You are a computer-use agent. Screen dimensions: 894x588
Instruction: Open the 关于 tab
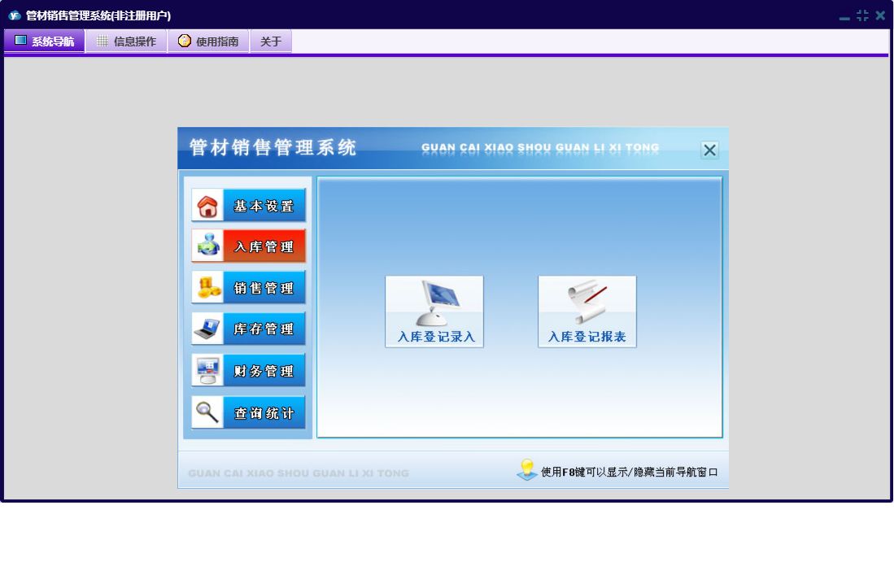[x=271, y=41]
